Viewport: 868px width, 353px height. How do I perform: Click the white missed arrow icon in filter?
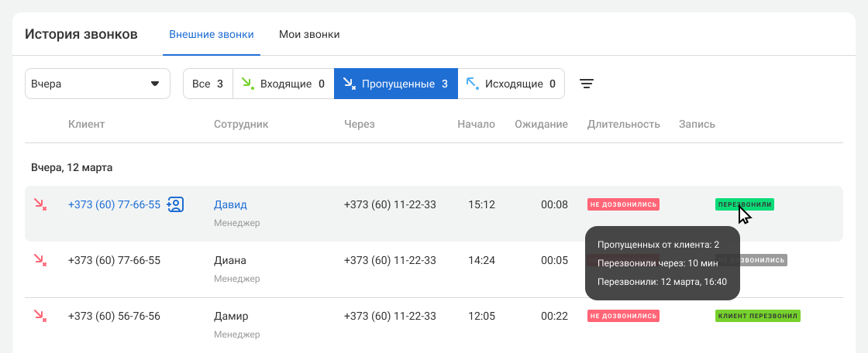[349, 84]
